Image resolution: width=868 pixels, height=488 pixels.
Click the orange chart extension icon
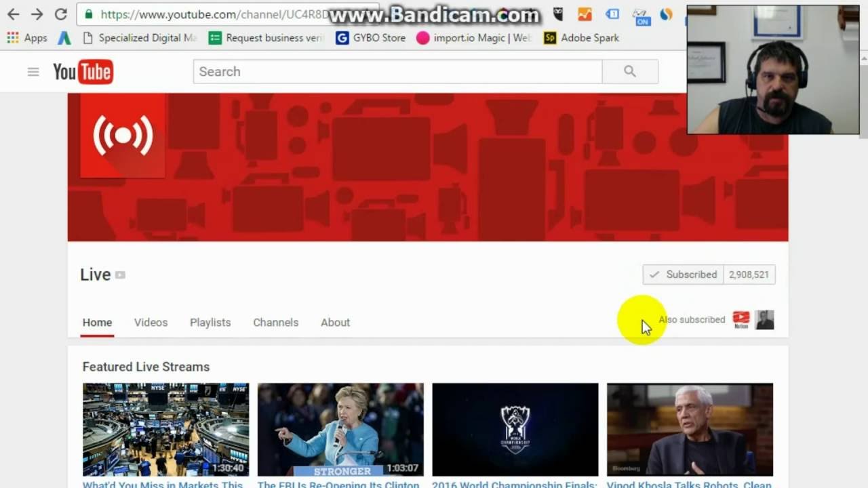pos(585,14)
